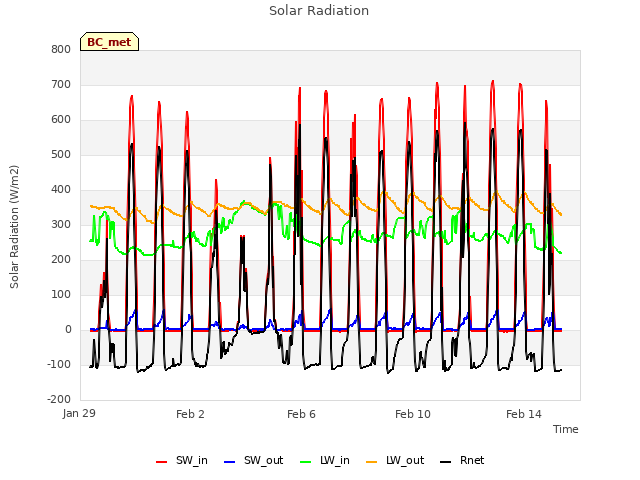Toggle the Rnet legend label
This screenshot has width=640, height=480.
click(472, 460)
